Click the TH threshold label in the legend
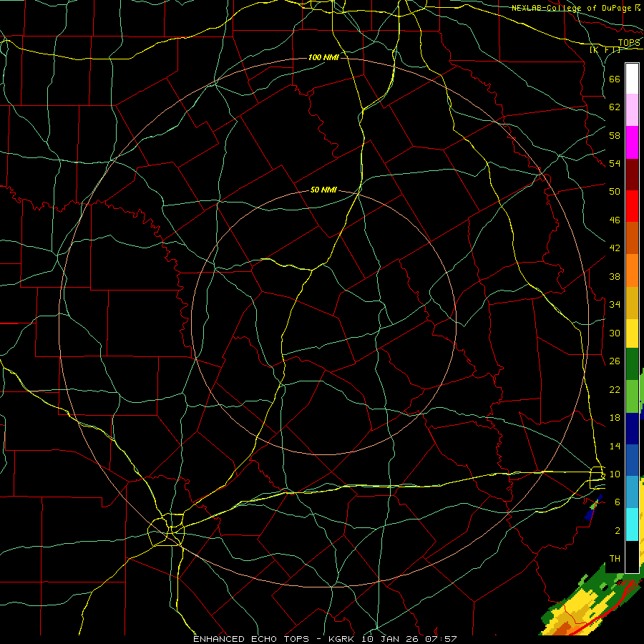The image size is (644, 644). click(615, 559)
